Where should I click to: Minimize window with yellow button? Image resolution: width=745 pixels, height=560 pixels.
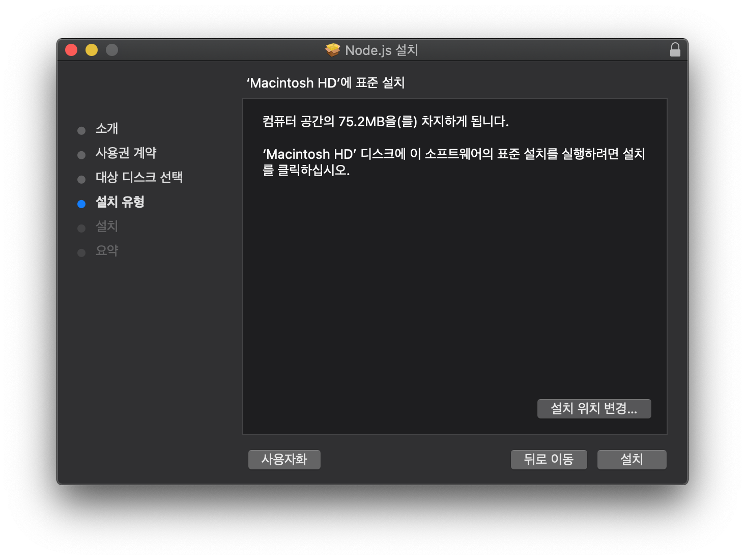[92, 50]
